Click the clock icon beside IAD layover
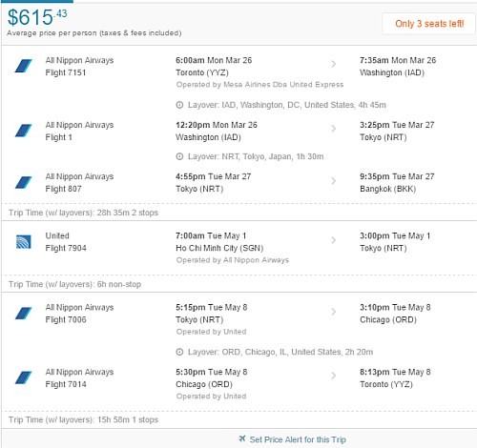This screenshot has height=448, width=477. 179,105
